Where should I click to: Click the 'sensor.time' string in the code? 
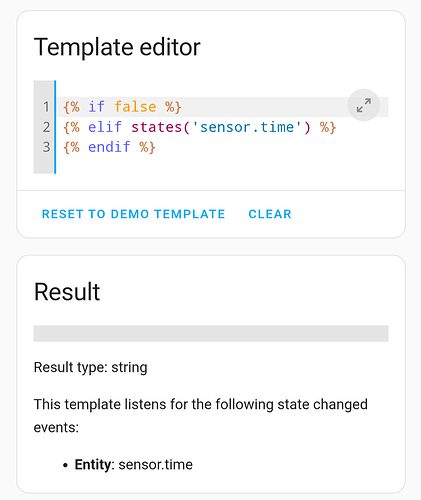[x=247, y=127]
